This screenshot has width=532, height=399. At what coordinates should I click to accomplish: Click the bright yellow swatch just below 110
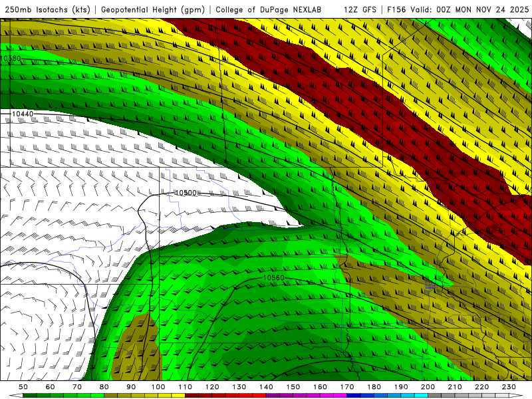pos(178,396)
